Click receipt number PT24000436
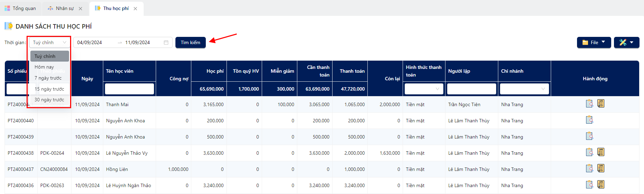Image resolution: width=644 pixels, height=194 pixels. pos(21,185)
